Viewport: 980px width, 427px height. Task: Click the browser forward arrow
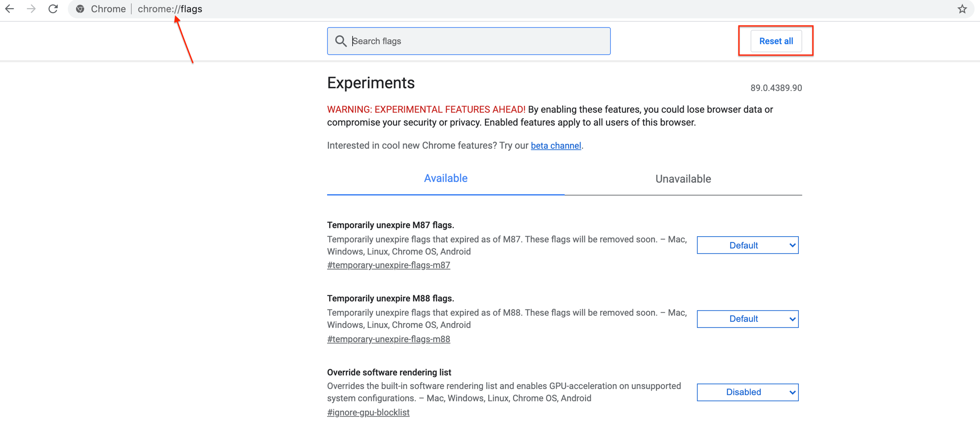point(31,9)
